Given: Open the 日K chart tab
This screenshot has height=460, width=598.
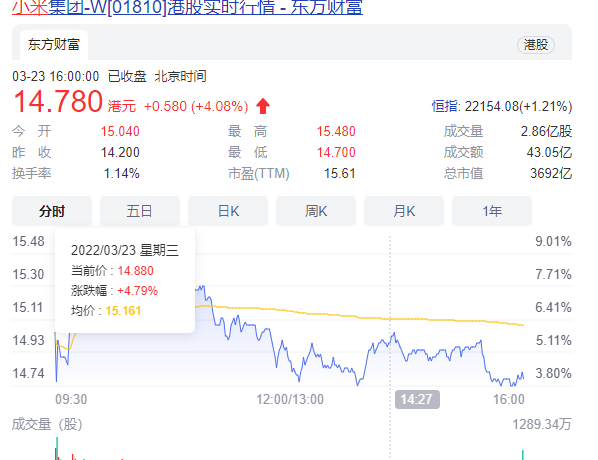Looking at the screenshot, I should click(x=228, y=211).
